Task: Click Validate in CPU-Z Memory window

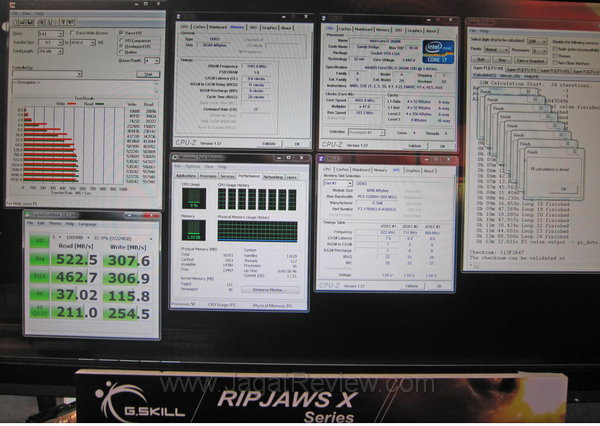Action: 269,143
